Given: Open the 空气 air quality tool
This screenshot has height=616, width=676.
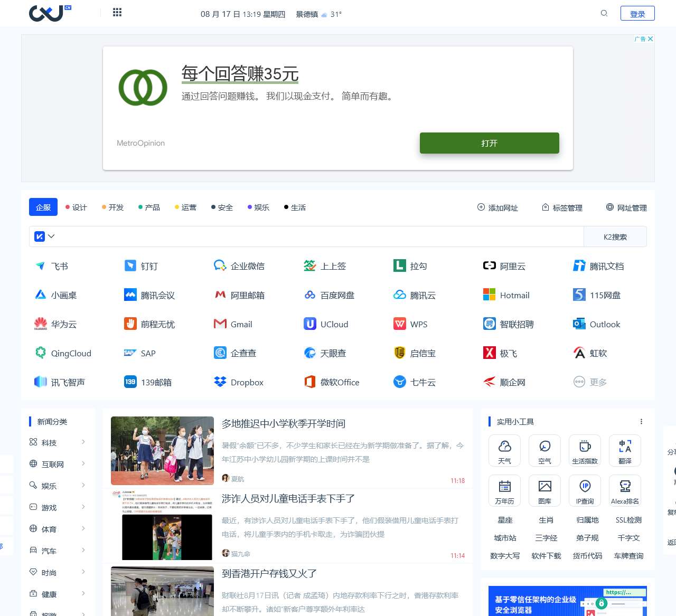Looking at the screenshot, I should tap(544, 450).
